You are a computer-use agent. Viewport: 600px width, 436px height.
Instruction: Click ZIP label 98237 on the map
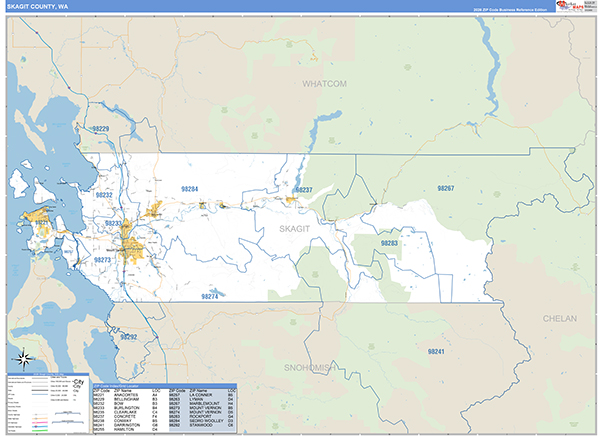coord(304,190)
